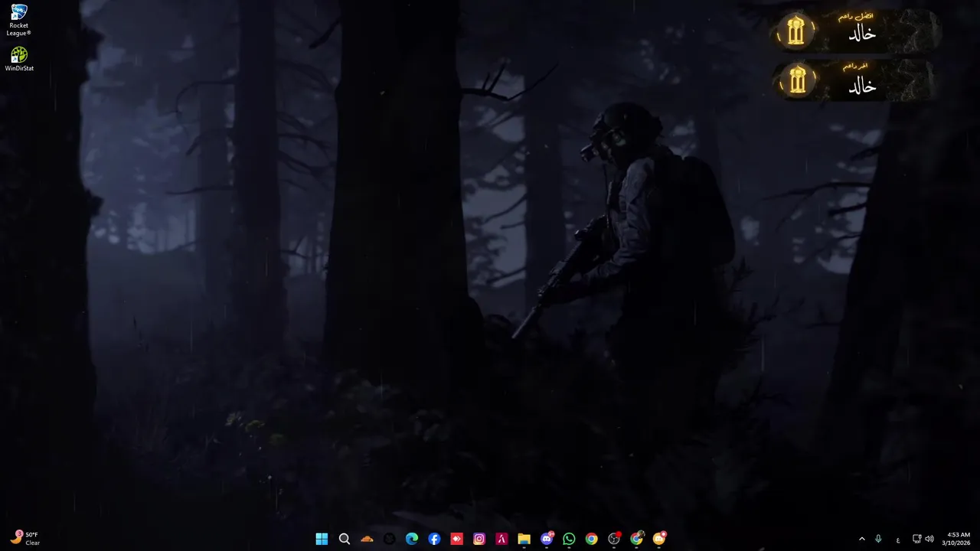Open OBS Studio from the taskbar
The height and width of the screenshot is (551, 980).
[614, 539]
